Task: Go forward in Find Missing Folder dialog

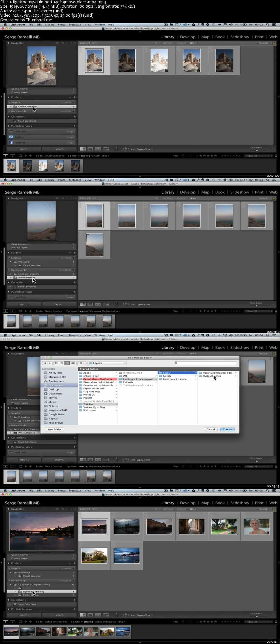Action: pos(50,363)
